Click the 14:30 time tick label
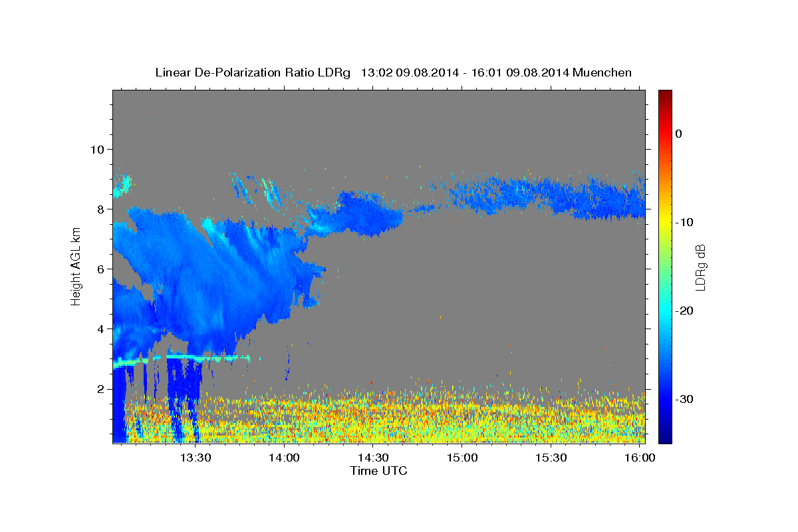The image size is (798, 532). [x=374, y=458]
